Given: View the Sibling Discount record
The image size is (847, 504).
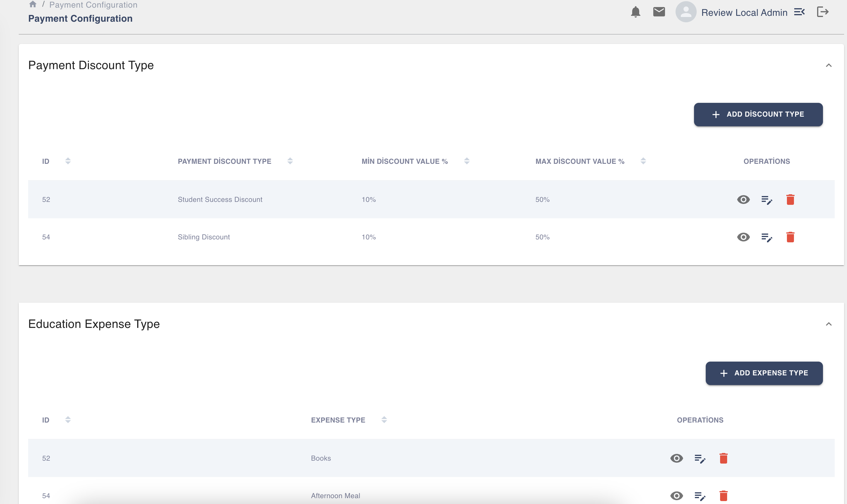Looking at the screenshot, I should tap(743, 237).
